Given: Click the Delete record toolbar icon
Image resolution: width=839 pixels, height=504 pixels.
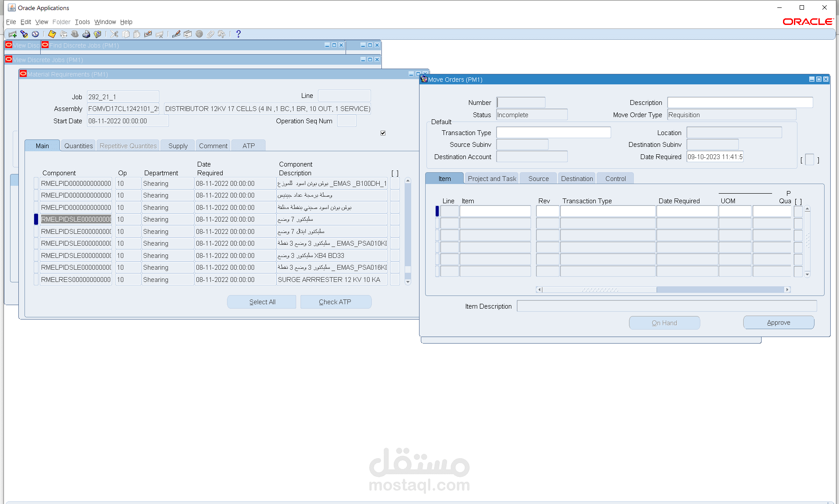Looking at the screenshot, I should (160, 34).
